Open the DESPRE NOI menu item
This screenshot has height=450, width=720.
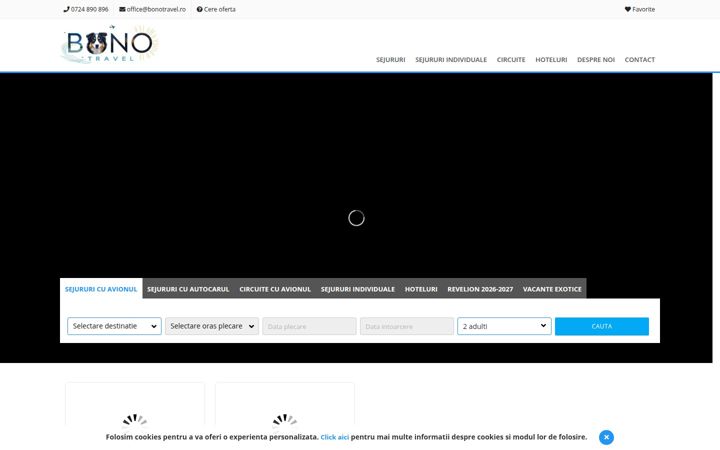(596, 60)
